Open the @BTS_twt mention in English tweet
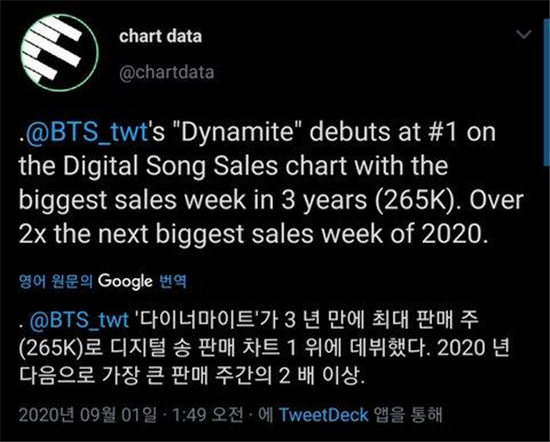The height and width of the screenshot is (442, 550). coord(85,132)
